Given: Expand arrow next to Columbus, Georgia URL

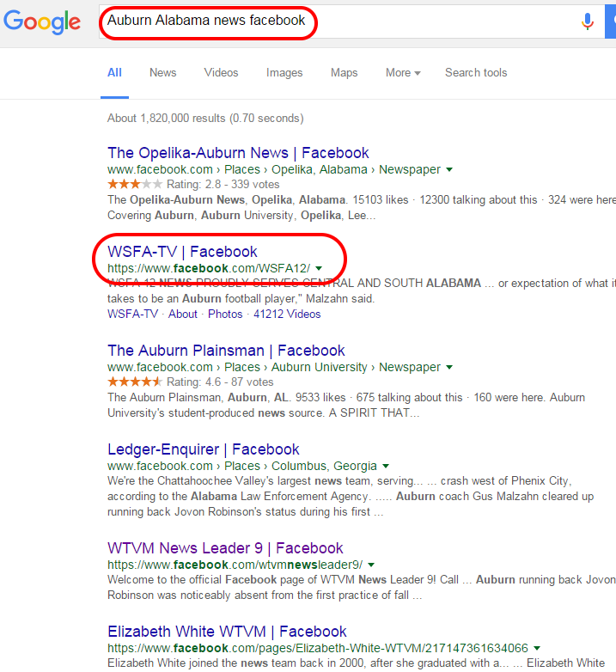Looking at the screenshot, I should (x=386, y=466).
